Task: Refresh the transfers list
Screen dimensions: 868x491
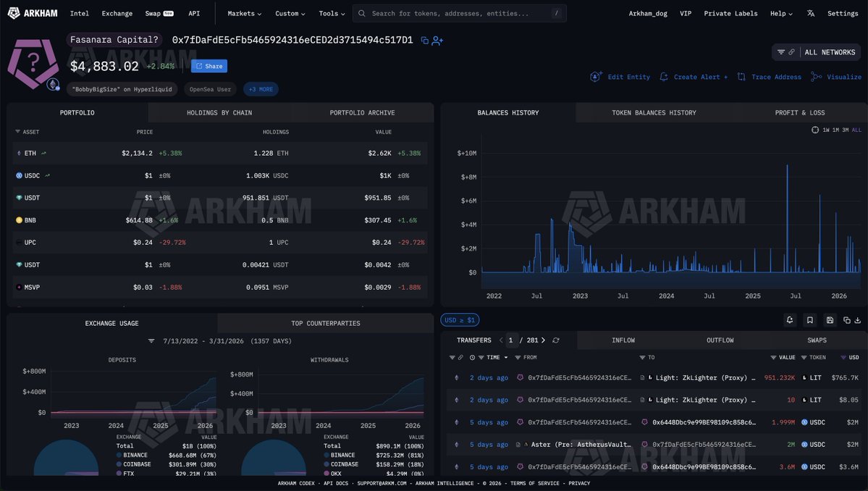Action: [x=556, y=340]
